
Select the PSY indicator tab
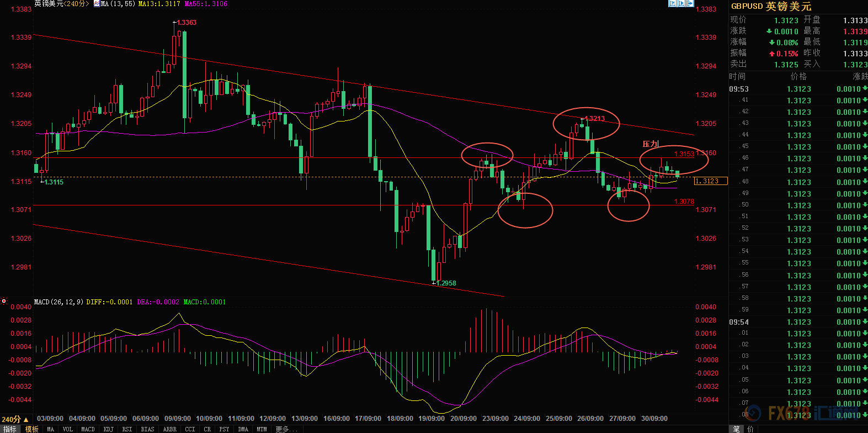pos(224,429)
